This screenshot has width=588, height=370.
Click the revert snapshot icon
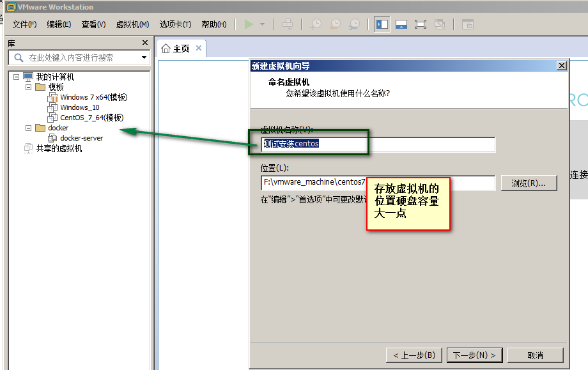335,24
